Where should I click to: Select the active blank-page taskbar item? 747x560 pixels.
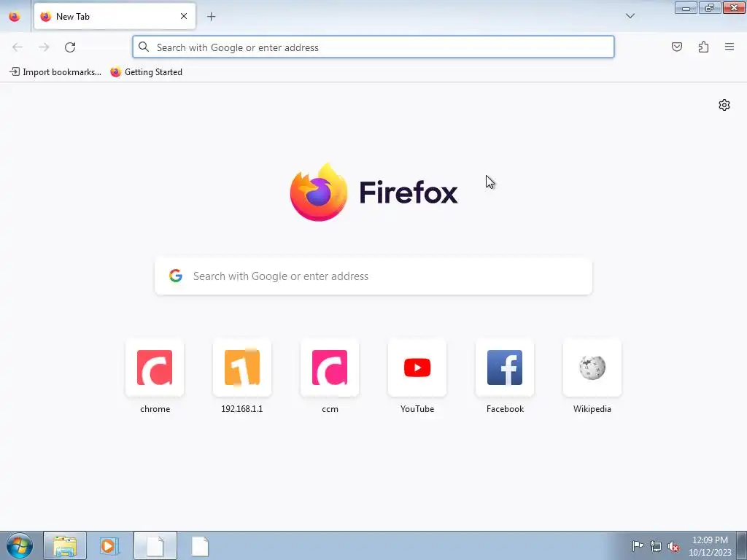tap(155, 545)
